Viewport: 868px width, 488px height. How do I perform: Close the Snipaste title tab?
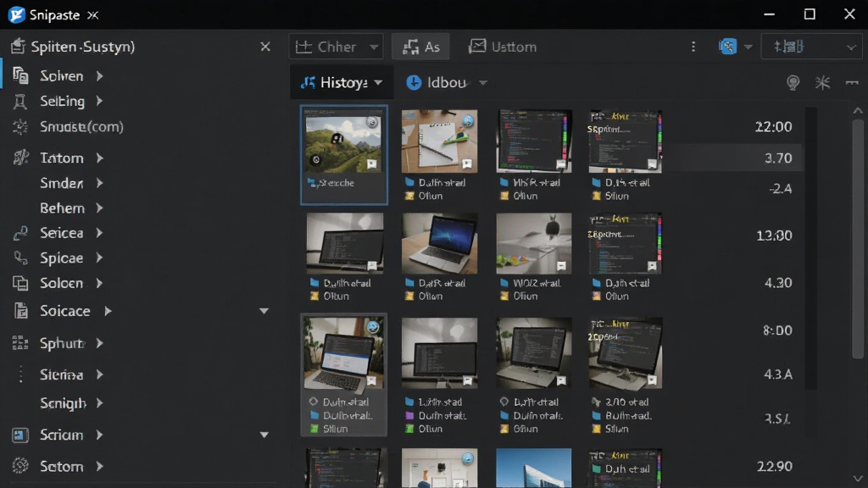[93, 15]
